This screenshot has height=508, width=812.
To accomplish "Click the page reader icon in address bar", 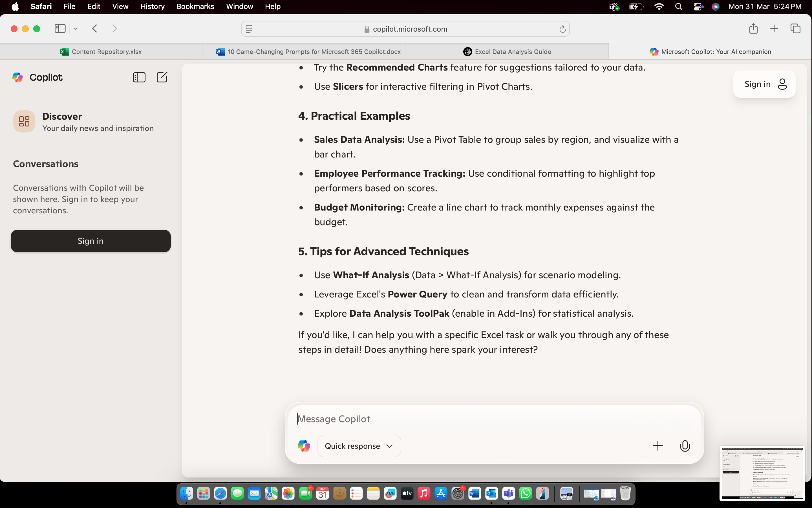I will tap(249, 29).
